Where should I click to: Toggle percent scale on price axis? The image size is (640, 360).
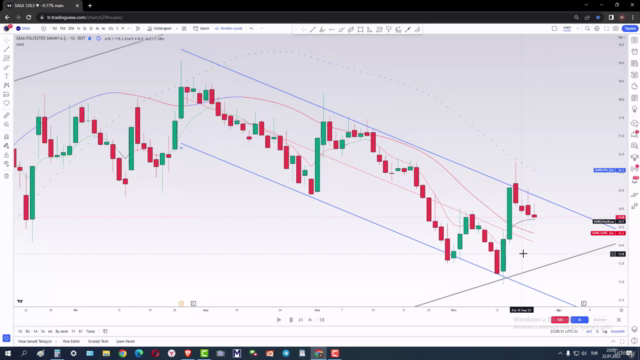[598, 331]
